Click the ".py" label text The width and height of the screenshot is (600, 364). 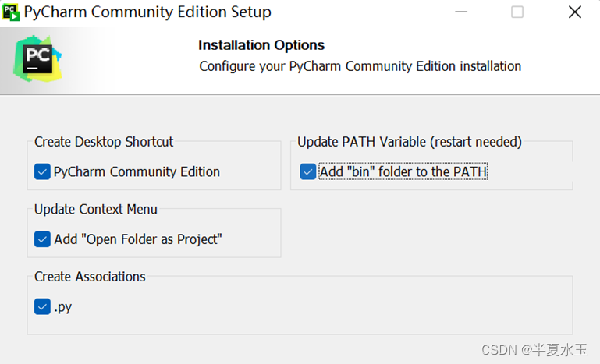[x=63, y=307]
